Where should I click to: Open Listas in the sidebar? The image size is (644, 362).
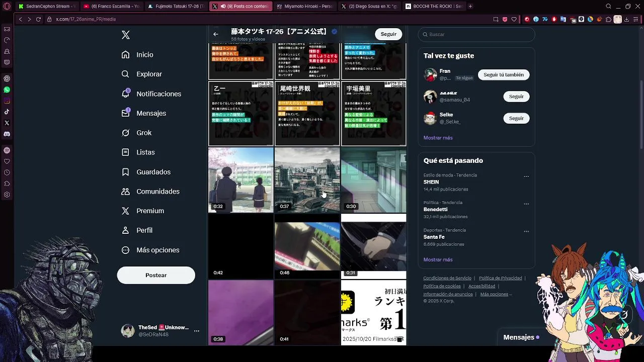[138, 152]
